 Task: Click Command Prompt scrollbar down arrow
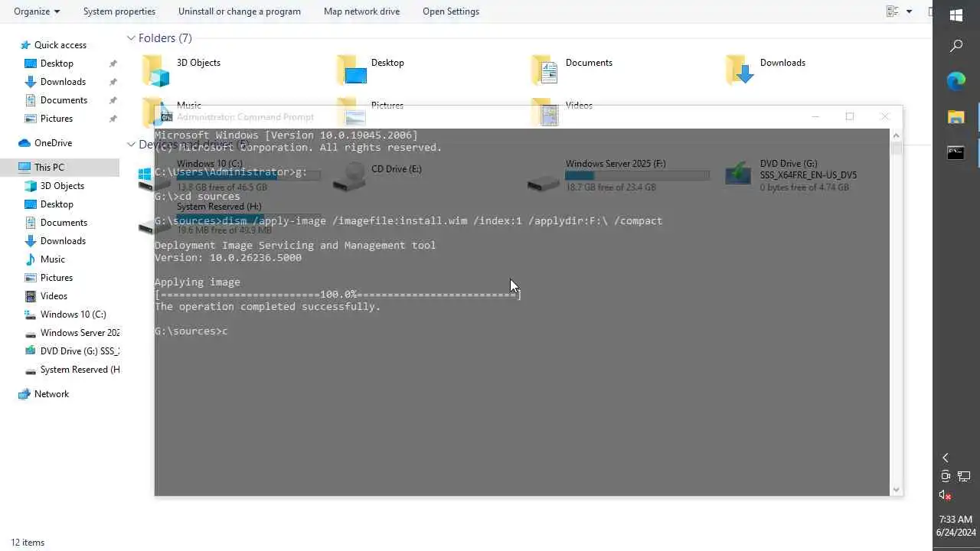click(x=896, y=490)
